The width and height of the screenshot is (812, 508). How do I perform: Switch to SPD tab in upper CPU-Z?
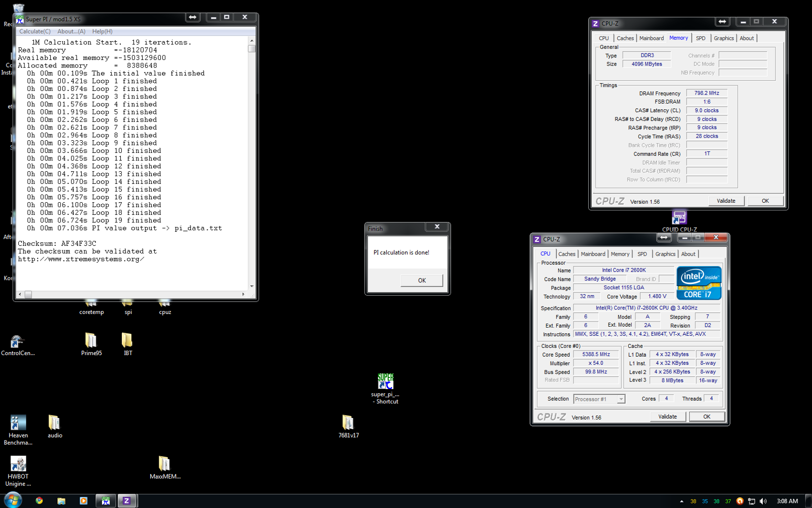pyautogui.click(x=700, y=38)
